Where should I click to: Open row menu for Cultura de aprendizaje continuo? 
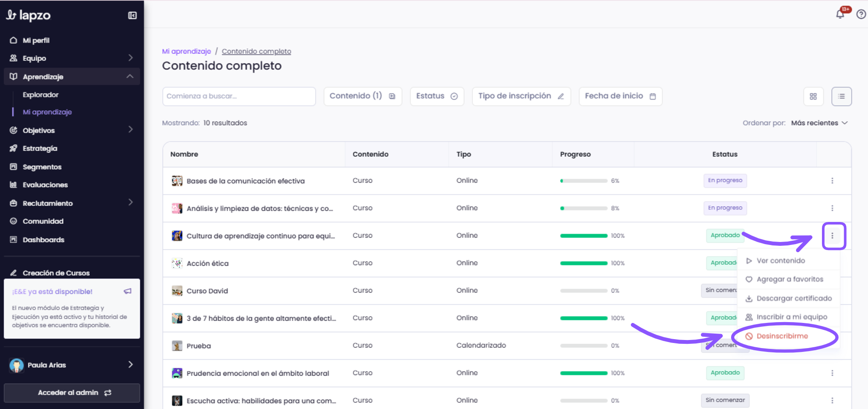[x=832, y=236]
